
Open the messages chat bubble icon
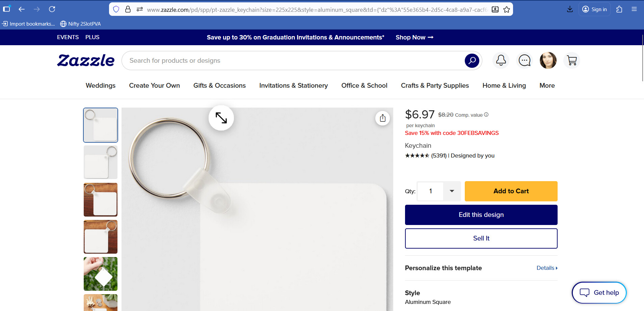pos(525,61)
